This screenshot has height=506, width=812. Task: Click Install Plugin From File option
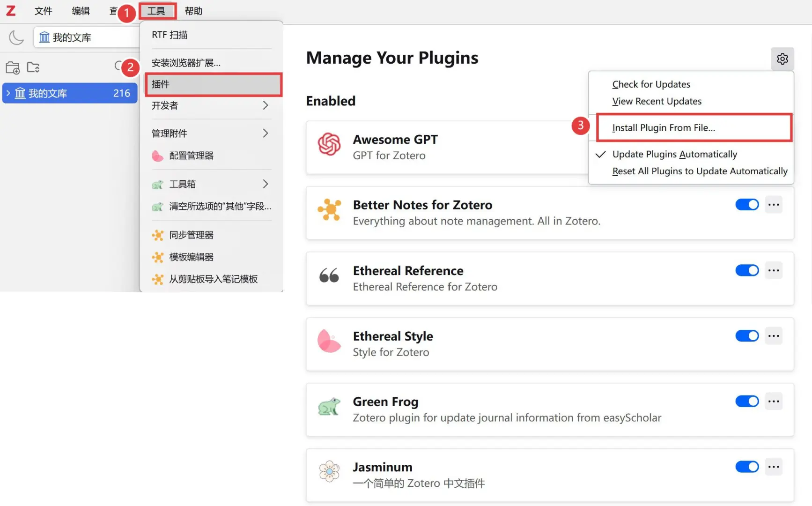[664, 128]
